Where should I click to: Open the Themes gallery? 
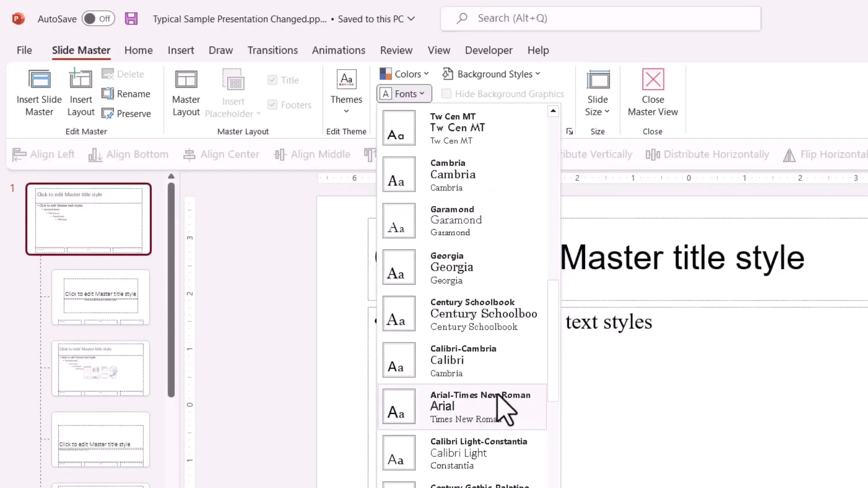(x=346, y=93)
